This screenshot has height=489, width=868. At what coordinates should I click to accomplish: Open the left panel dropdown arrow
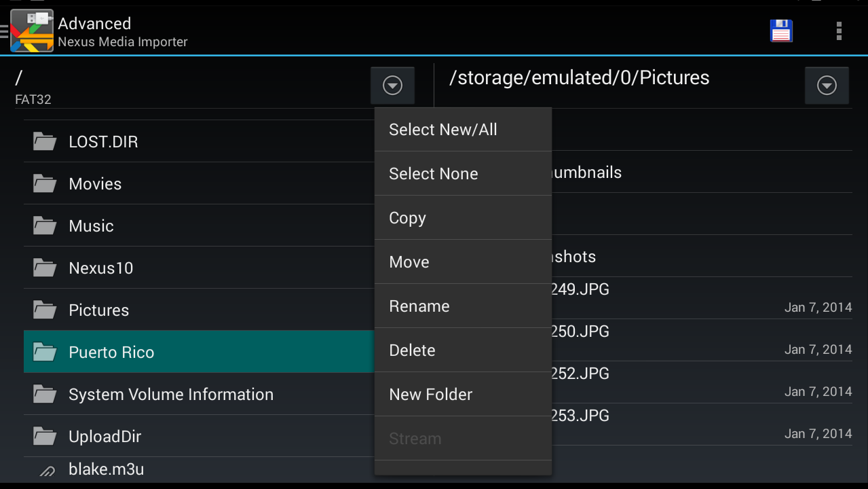pyautogui.click(x=392, y=85)
